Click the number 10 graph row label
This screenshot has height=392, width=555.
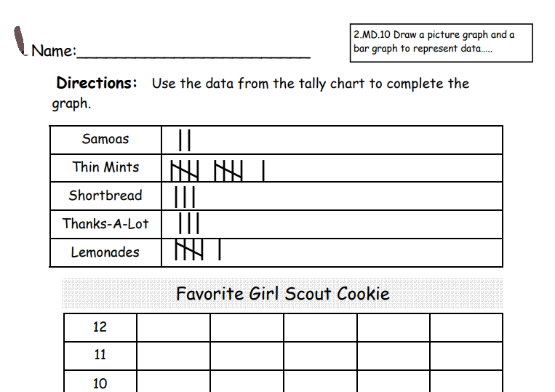coord(100,383)
